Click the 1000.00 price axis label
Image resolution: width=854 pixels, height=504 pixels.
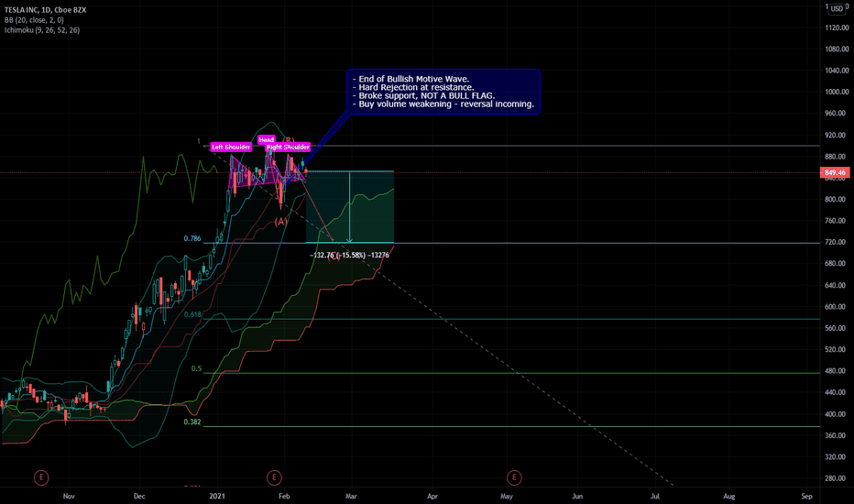coord(837,92)
